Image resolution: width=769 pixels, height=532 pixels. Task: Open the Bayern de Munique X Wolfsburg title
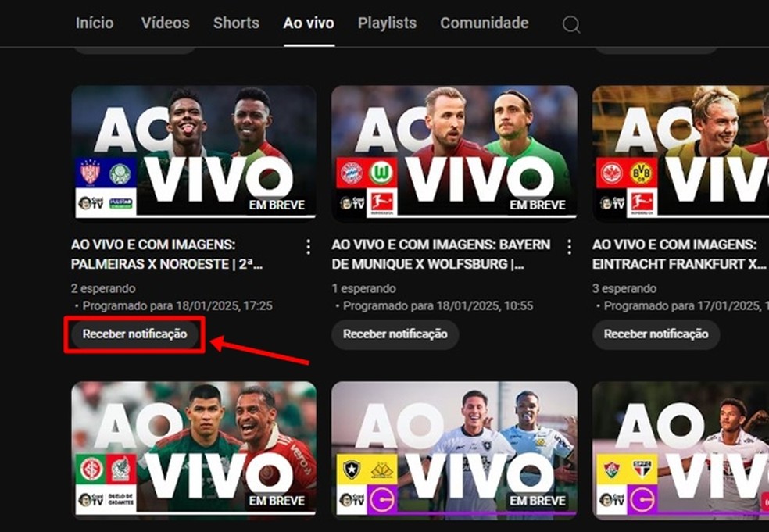point(440,252)
